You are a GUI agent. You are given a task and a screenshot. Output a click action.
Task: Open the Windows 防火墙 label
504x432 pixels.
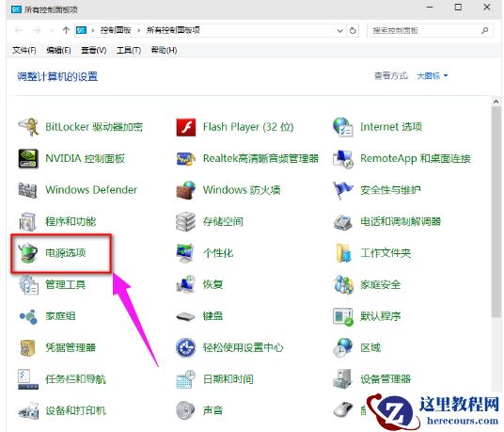pyautogui.click(x=242, y=190)
